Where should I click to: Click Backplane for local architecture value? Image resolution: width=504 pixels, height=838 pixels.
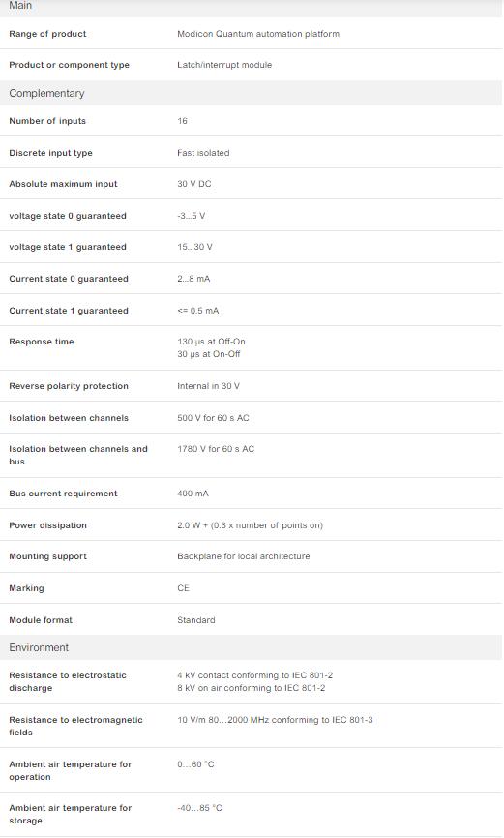(x=244, y=556)
